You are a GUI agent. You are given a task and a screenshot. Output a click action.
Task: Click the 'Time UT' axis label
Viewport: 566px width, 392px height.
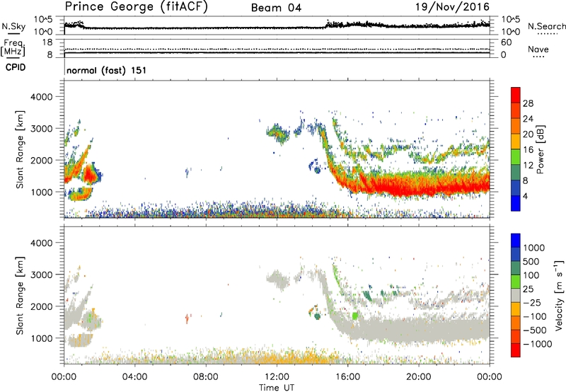[x=277, y=387]
